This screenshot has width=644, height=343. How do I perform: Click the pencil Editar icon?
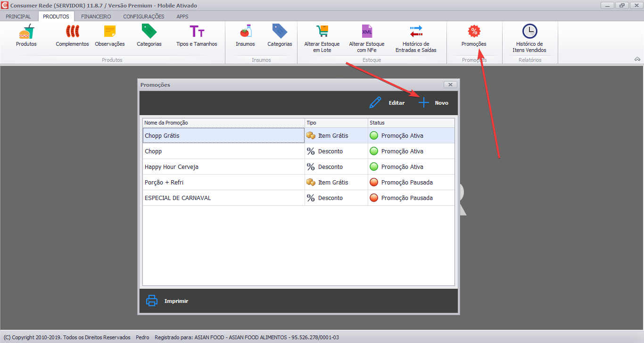point(375,102)
